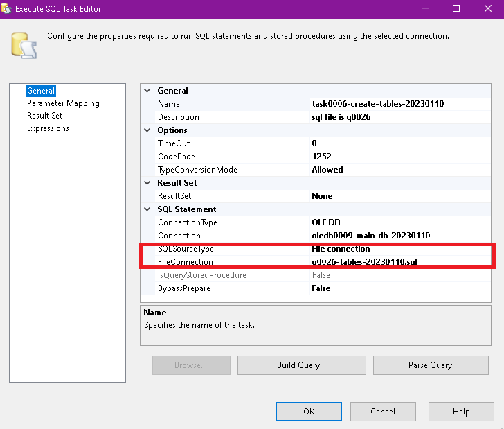
Task: Select the General page in left pane
Action: [x=41, y=91]
